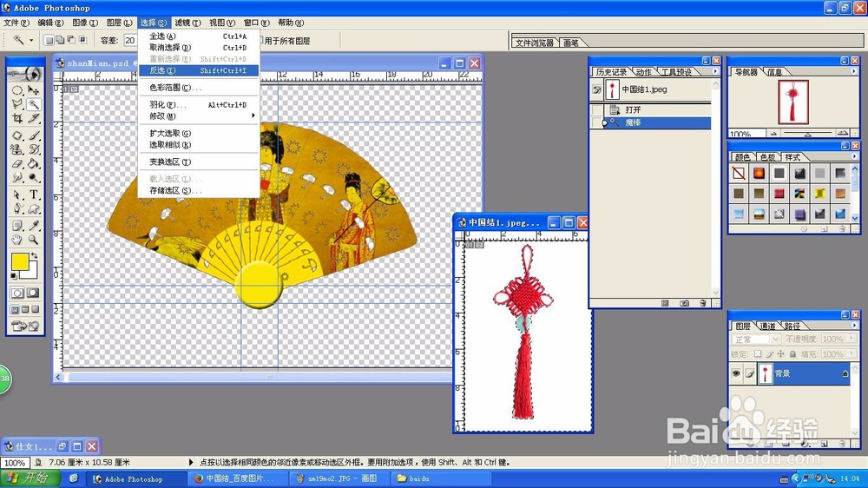The height and width of the screenshot is (488, 868).
Task: Choose Add to selection mode in options bar
Action: [x=61, y=40]
